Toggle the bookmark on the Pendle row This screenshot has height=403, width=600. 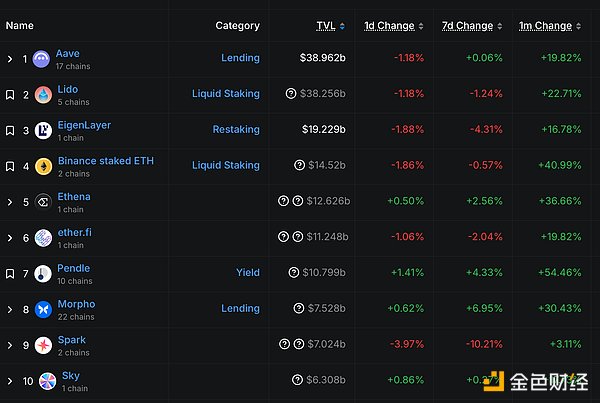pyautogui.click(x=10, y=274)
